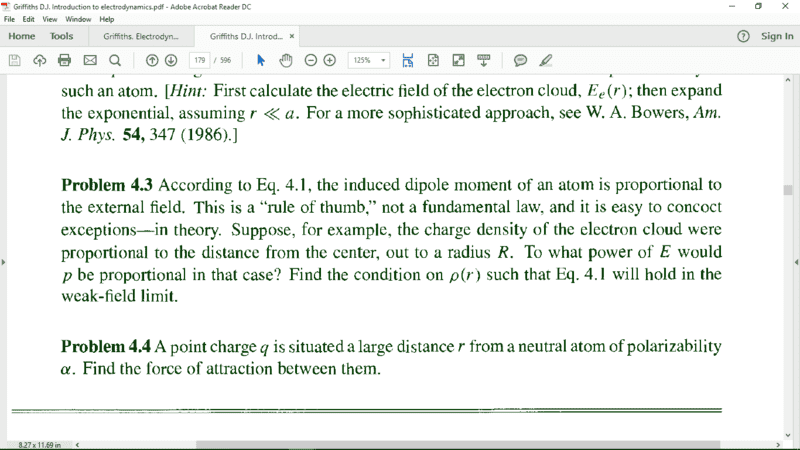Expand the right tools pane arrow
Screen dimensions: 800x450
[796, 262]
